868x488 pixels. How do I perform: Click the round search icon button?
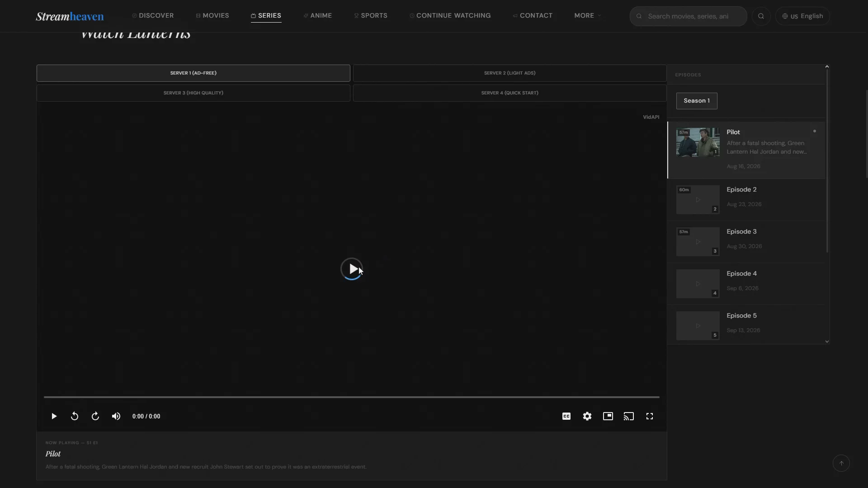[761, 16]
